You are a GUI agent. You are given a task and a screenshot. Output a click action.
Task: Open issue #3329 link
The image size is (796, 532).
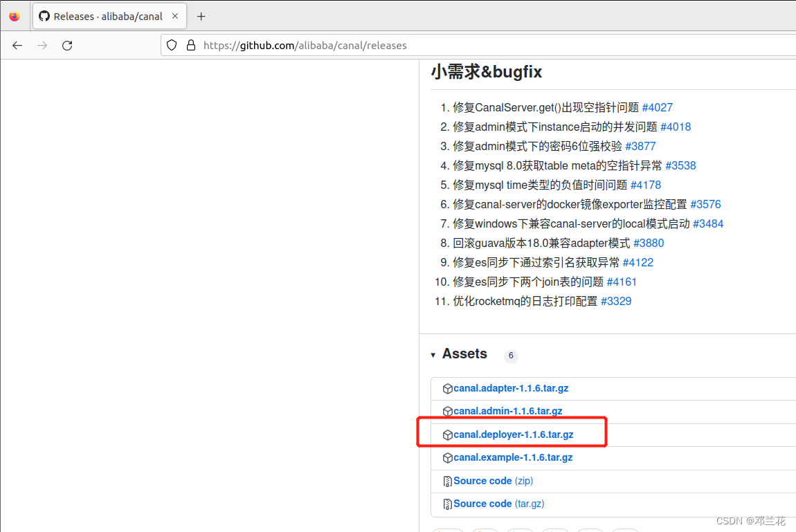click(616, 301)
